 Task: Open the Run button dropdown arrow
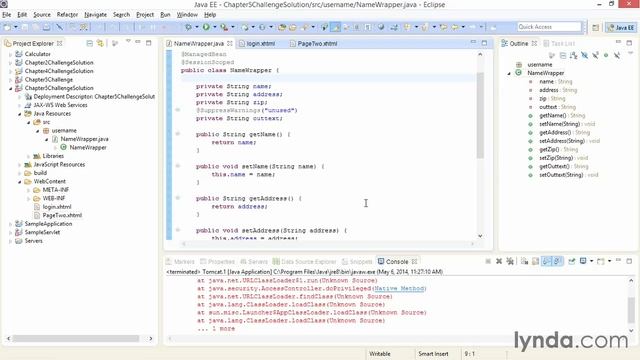(215, 27)
